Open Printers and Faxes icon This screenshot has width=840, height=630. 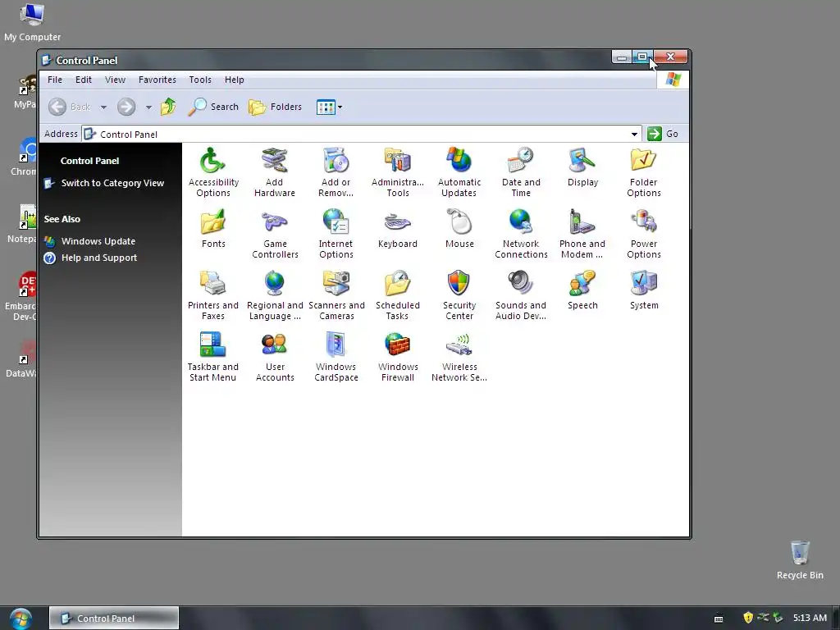[213, 295]
